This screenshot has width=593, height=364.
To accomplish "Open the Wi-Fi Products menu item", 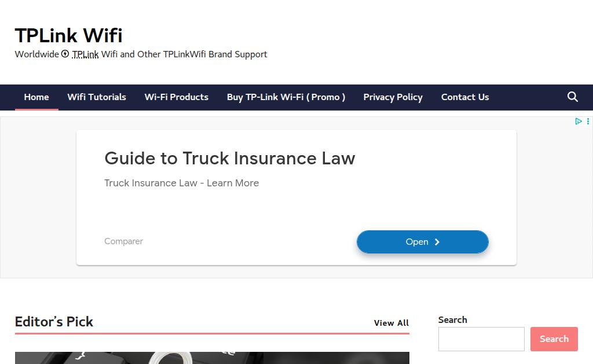I will pos(176,97).
